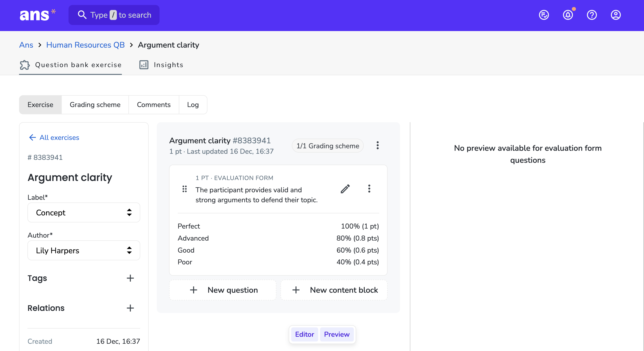Open question options three-dot menu

pyautogui.click(x=369, y=189)
